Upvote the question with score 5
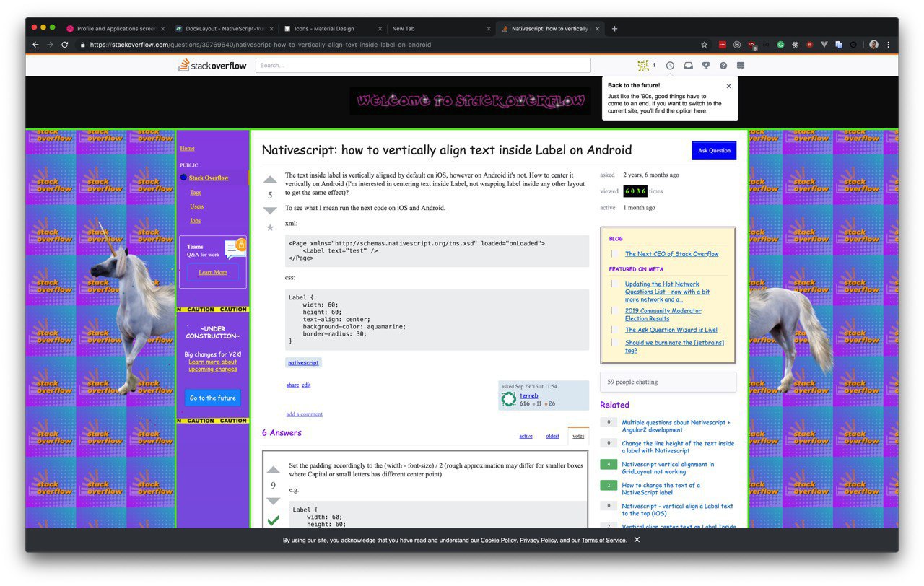Viewport: 924px width, 586px height. coord(270,180)
